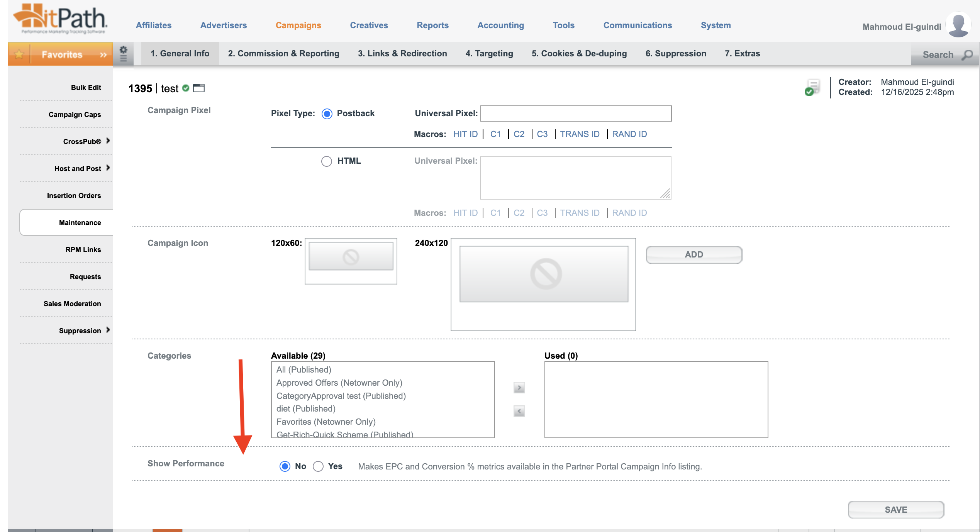Select the HTML pixel type radio
Image resolution: width=980 pixels, height=532 pixels.
pyautogui.click(x=327, y=161)
